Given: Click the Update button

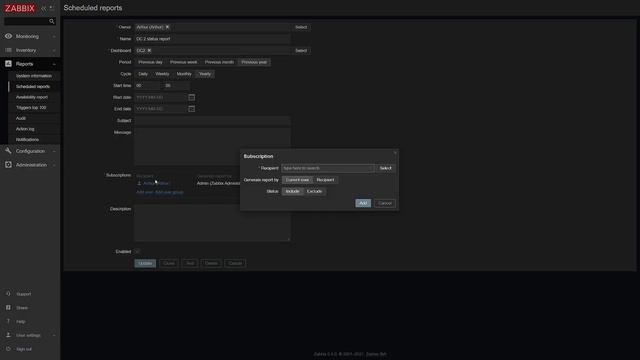Looking at the screenshot, I should 145,263.
